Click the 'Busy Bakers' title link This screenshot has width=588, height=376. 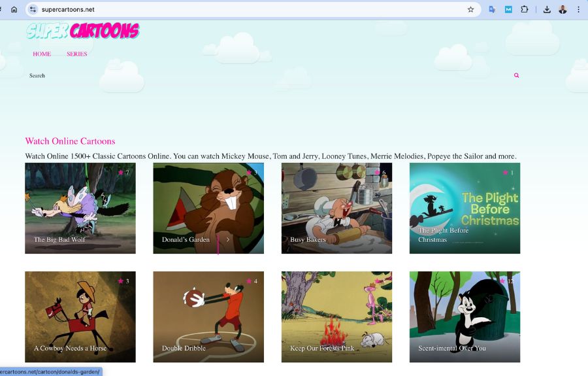pyautogui.click(x=308, y=239)
